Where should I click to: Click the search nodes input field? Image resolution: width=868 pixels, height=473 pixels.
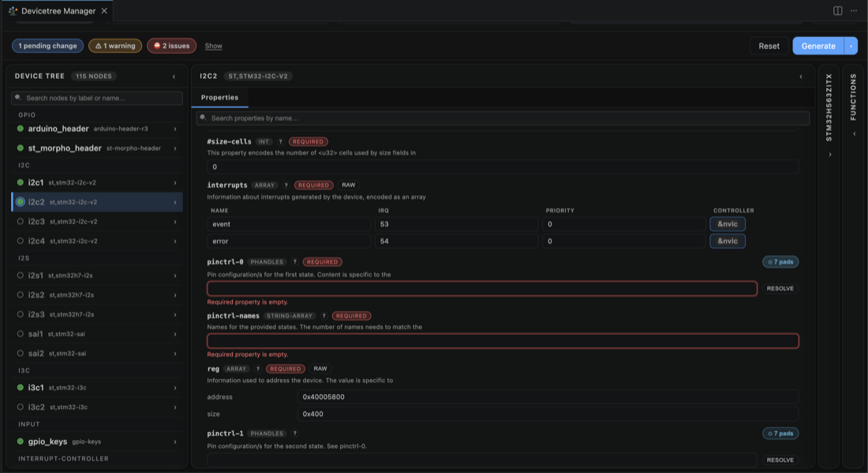click(97, 98)
